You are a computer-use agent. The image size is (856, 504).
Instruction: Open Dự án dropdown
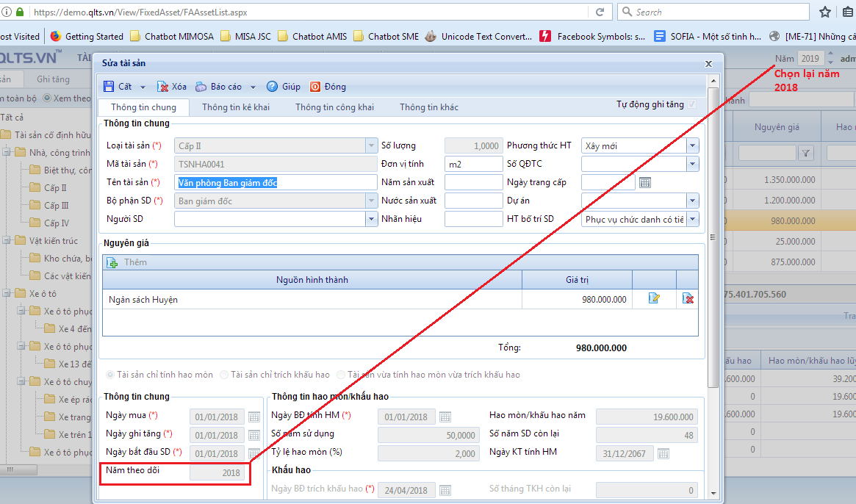[692, 201]
